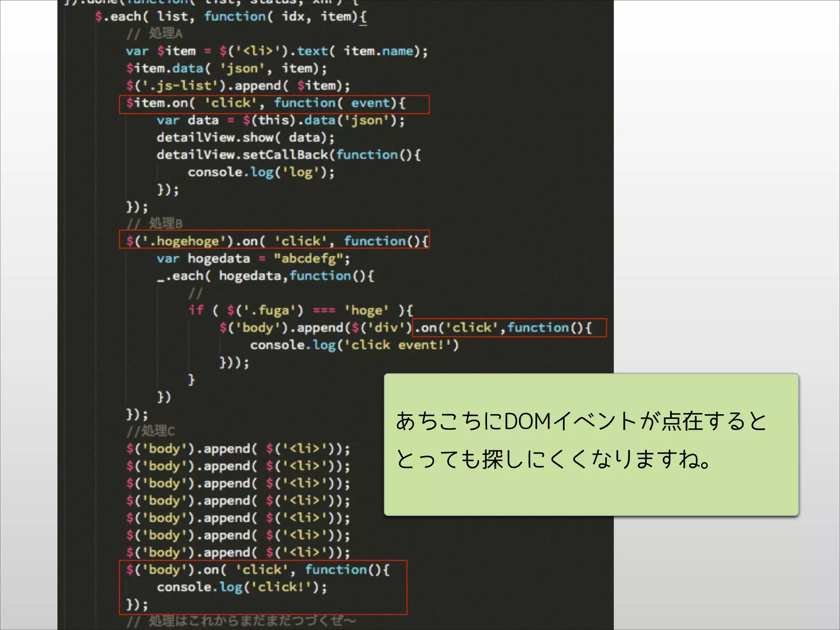Click the line 'console.log('log');'
Viewport: 840px width, 630px height.
tap(261, 172)
